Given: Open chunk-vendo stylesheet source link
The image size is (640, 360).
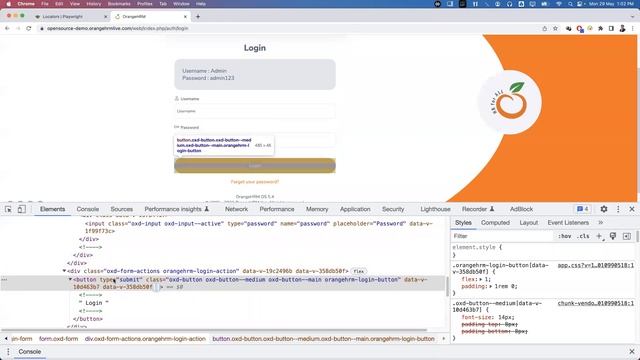Looking at the screenshot, I should pyautogui.click(x=596, y=303).
